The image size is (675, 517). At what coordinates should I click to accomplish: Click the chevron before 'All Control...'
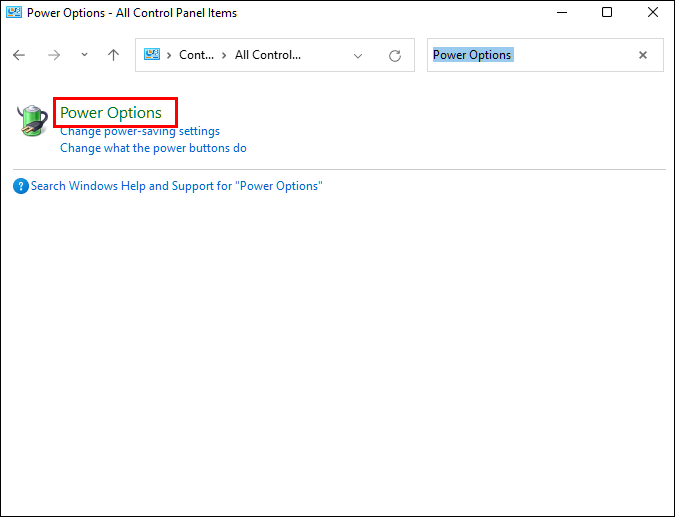(x=224, y=56)
